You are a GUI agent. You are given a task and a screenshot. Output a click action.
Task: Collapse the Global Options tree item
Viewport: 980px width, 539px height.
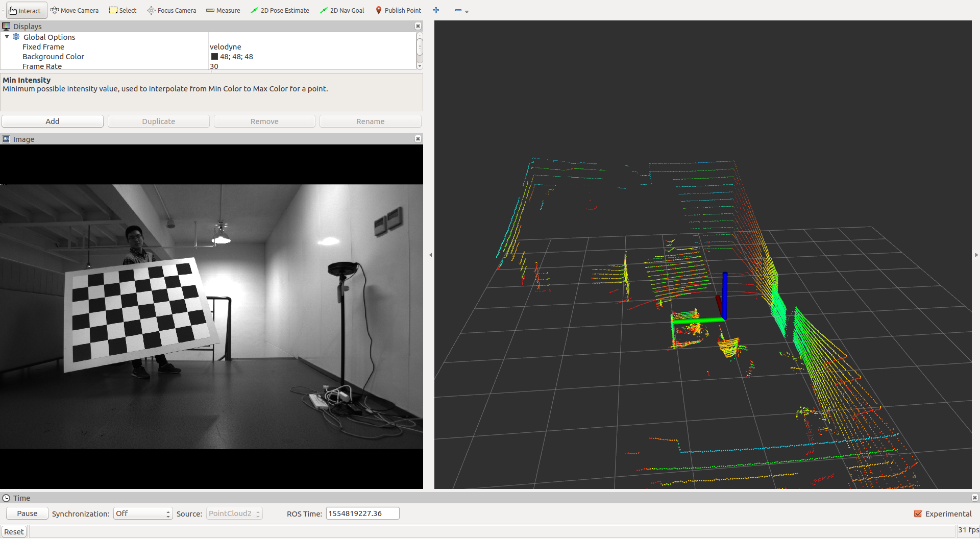tap(7, 37)
